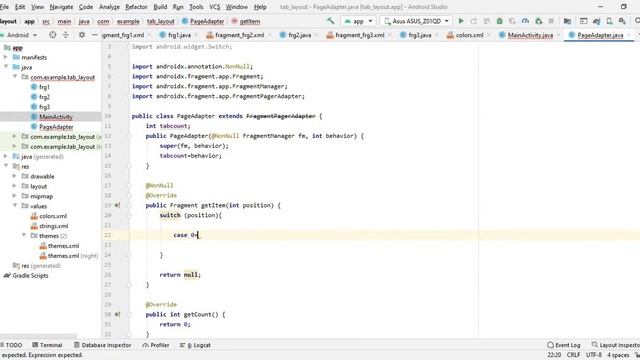This screenshot has width=640, height=360.
Task: Open the VCS menu
Action: pos(214,7)
